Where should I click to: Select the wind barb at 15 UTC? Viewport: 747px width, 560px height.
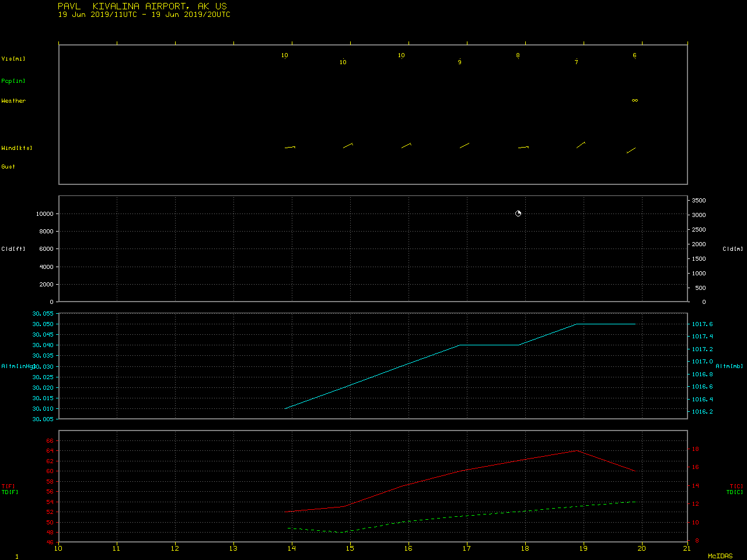348,145
